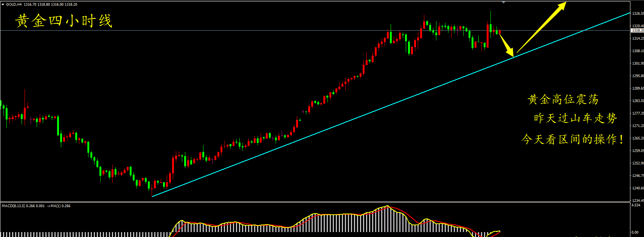Image resolution: width=644 pixels, height=237 pixels.
Task: Click the 4.534 MACD scale label
Action: [636, 205]
